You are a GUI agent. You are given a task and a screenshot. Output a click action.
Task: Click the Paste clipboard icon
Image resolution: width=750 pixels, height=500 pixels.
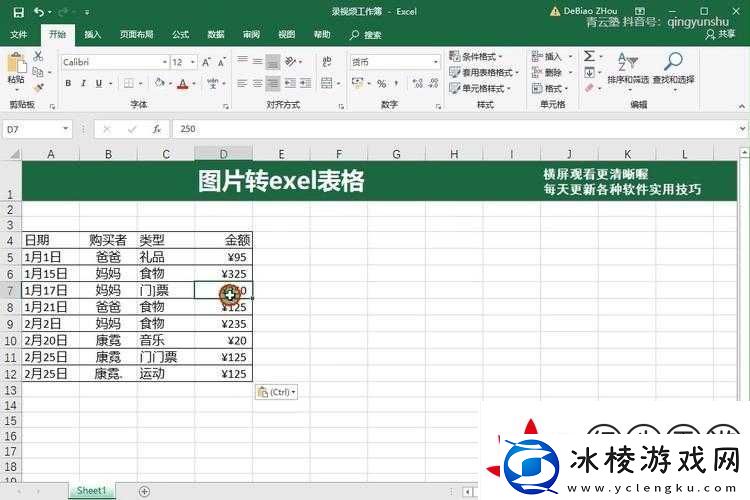pos(16,63)
